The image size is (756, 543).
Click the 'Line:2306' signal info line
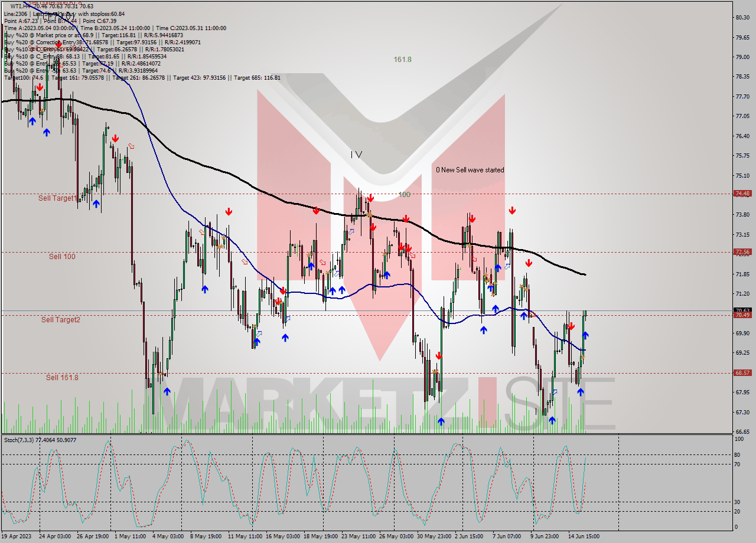[x=64, y=14]
